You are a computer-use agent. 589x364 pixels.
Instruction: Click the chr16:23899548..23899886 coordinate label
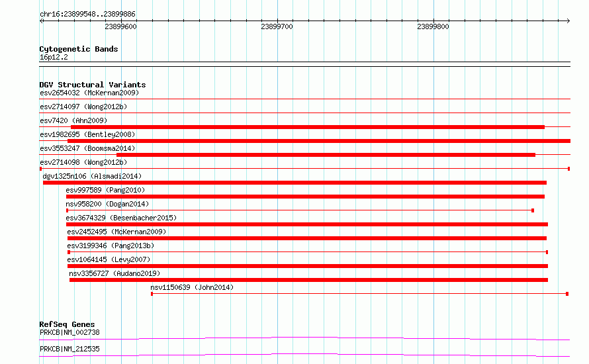coord(87,15)
